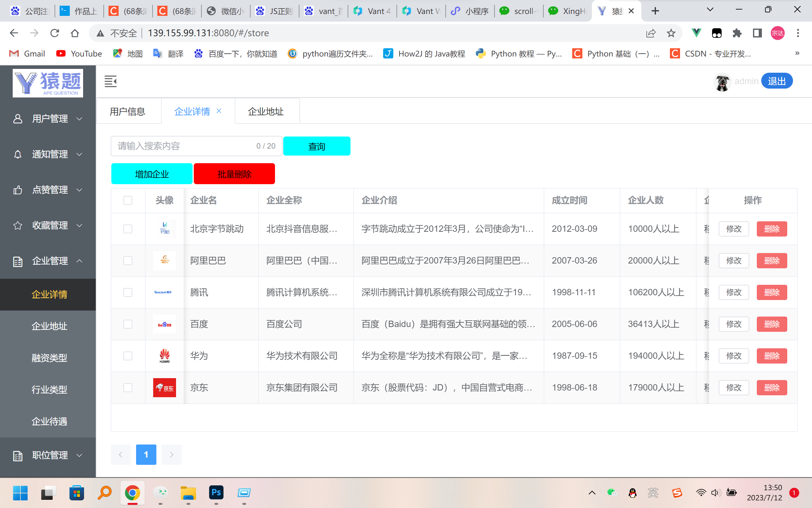This screenshot has height=508, width=812.
Task: Click 退出 to log out
Action: (777, 81)
